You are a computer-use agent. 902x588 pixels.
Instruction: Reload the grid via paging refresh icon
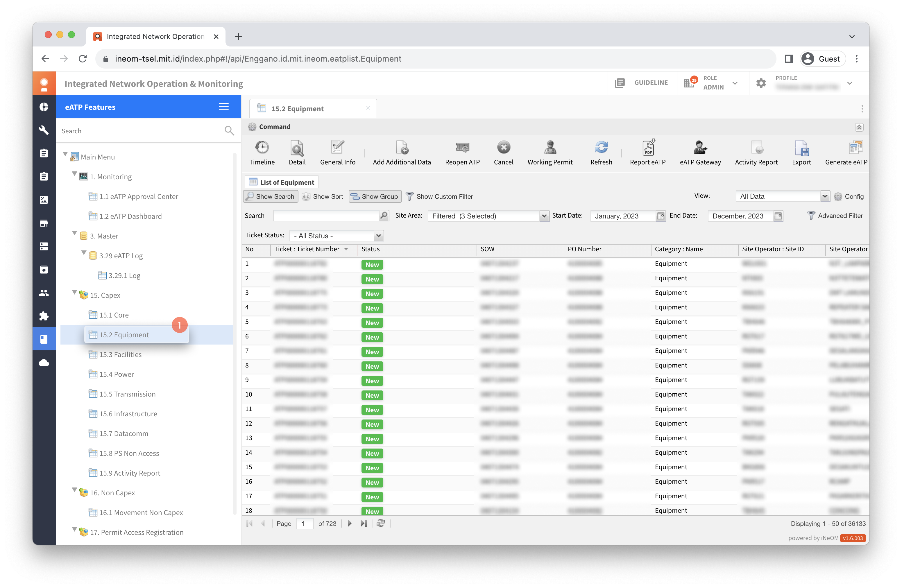(380, 523)
